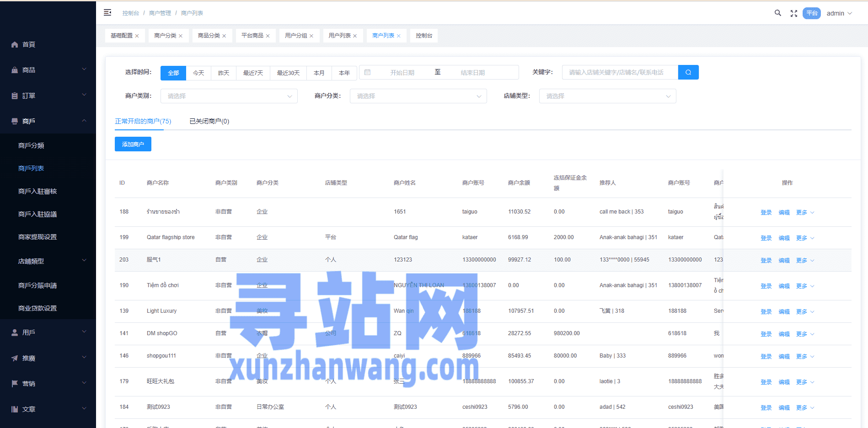The height and width of the screenshot is (428, 868).
Task: Select the 最近7天 time filter
Action: [253, 73]
